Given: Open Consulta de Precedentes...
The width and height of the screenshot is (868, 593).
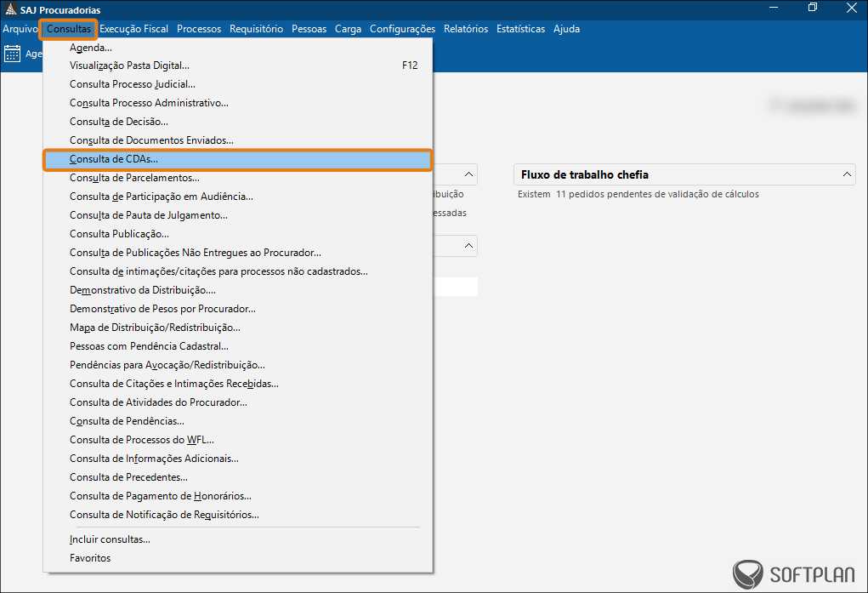Looking at the screenshot, I should click(x=238, y=477).
